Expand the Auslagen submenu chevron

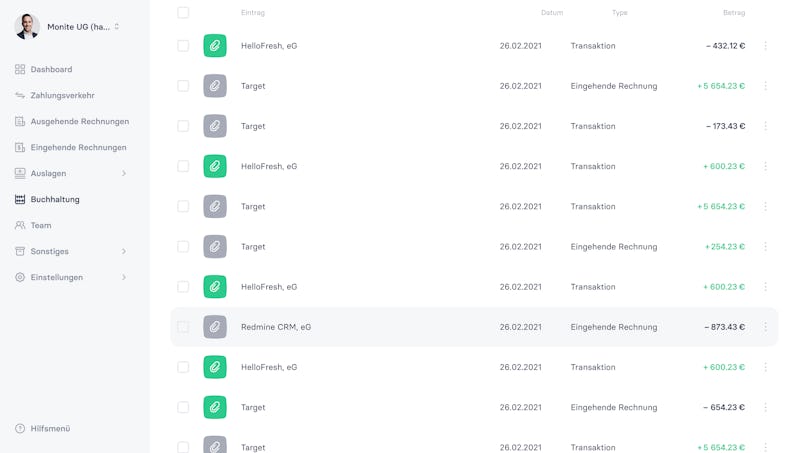[x=124, y=173]
